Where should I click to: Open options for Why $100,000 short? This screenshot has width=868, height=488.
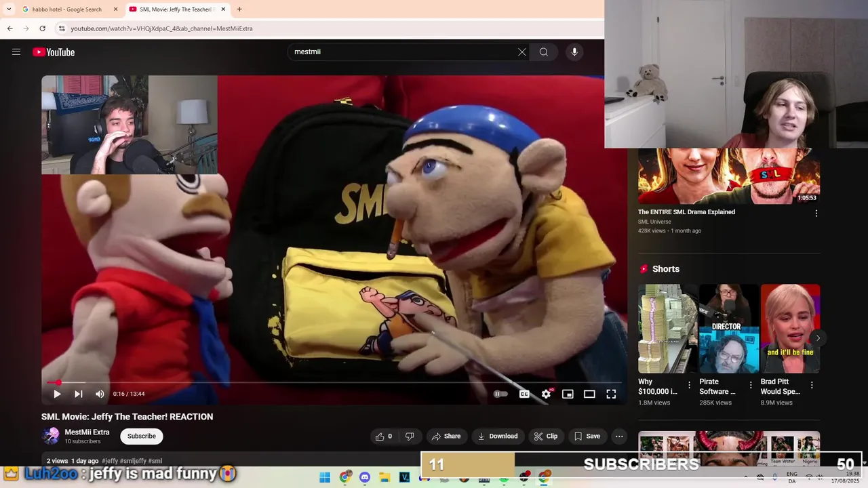pyautogui.click(x=689, y=385)
